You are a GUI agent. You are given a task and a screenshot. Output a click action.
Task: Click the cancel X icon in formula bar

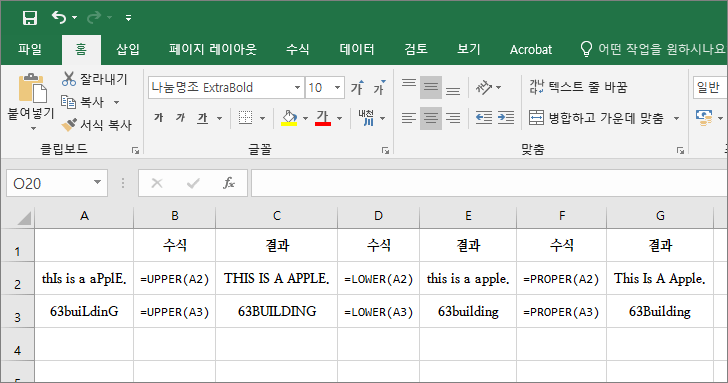(157, 183)
